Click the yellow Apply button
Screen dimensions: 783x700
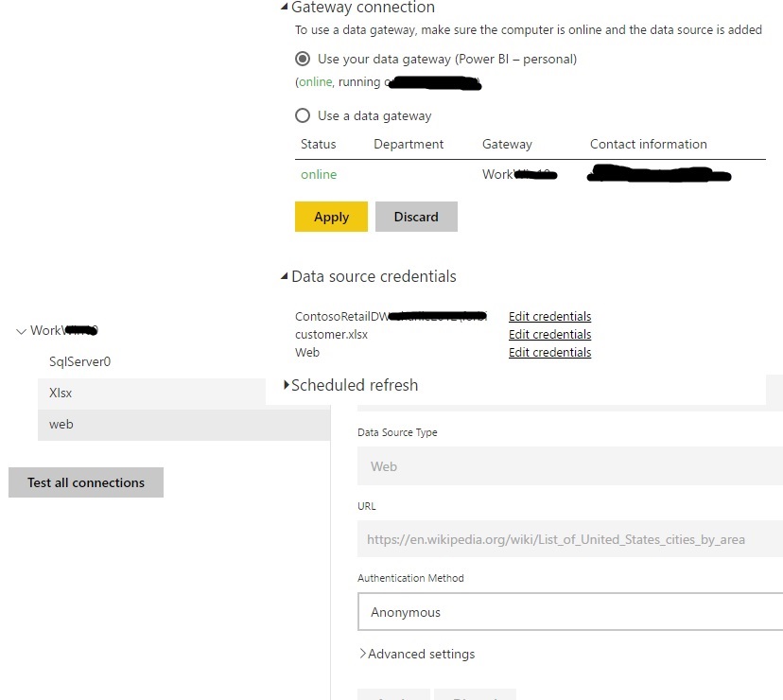click(x=331, y=217)
